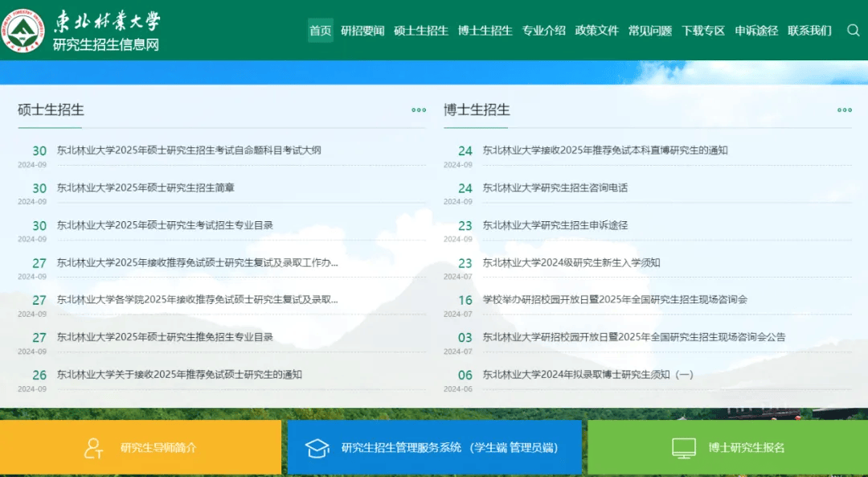The width and height of the screenshot is (868, 477).
Task: Open 学校举办研招校园开放日暨2025年全国研究生招生现场咨询会 link
Action: click(x=615, y=300)
